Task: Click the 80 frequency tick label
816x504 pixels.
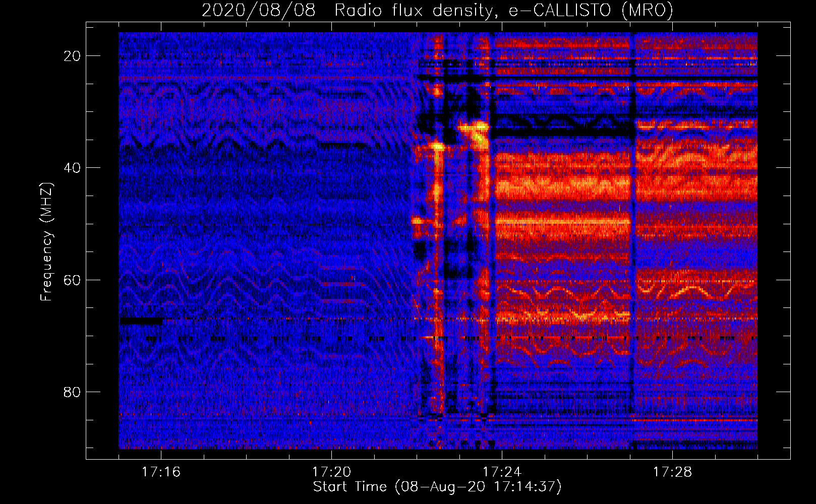Action: click(73, 392)
